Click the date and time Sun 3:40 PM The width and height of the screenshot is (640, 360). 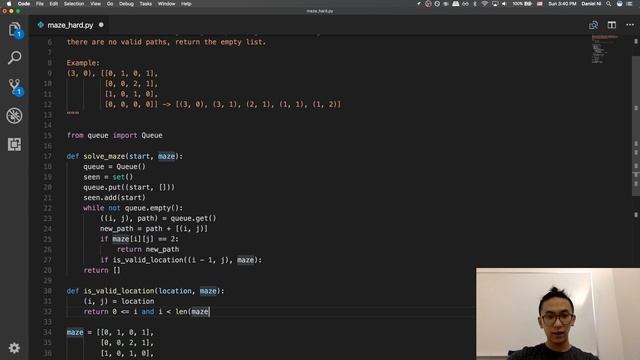(x=562, y=4)
